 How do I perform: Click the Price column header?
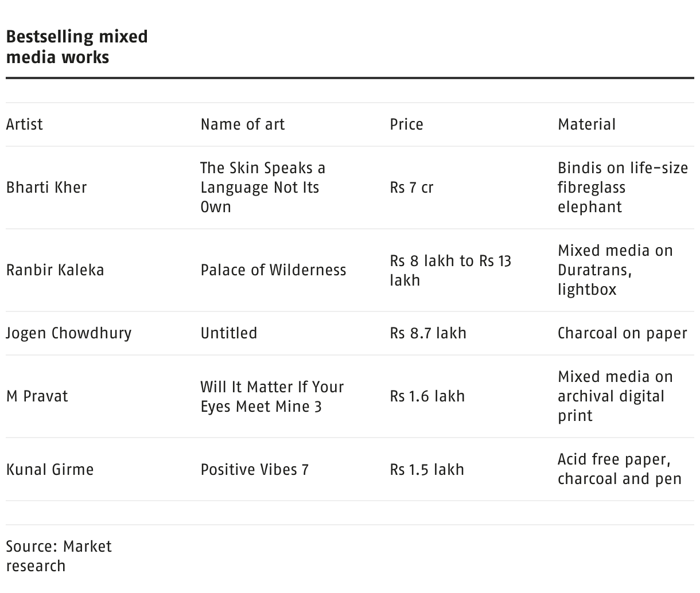point(406,124)
